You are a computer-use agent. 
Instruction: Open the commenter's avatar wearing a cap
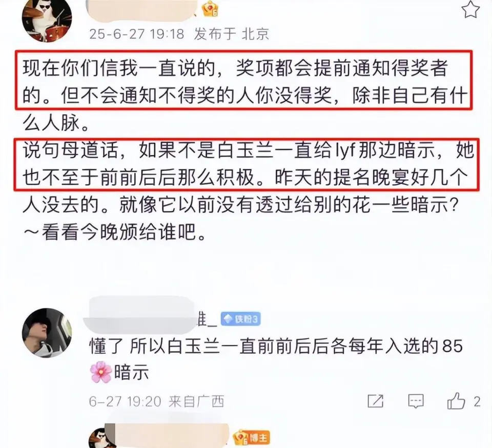click(x=47, y=333)
